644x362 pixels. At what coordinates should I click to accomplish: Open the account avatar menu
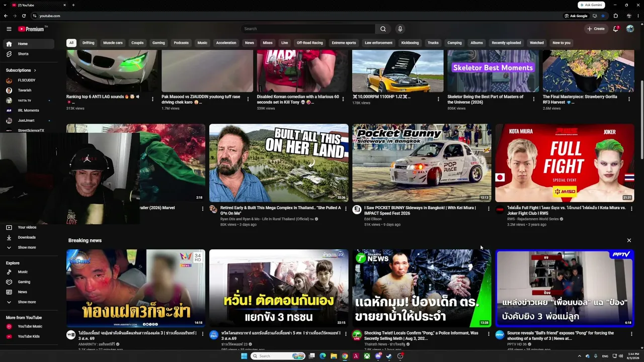click(x=630, y=29)
